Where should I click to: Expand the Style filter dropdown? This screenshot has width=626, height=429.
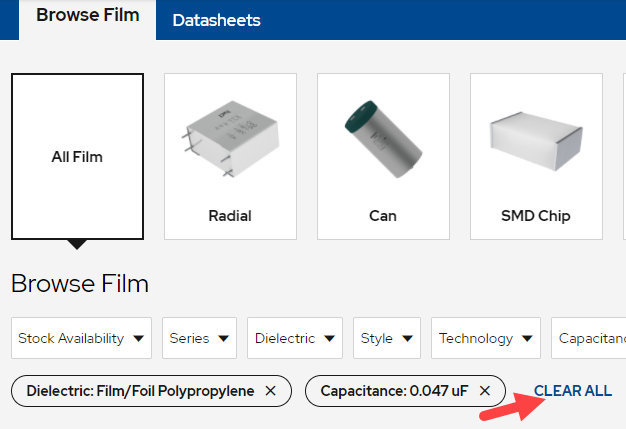(x=386, y=338)
